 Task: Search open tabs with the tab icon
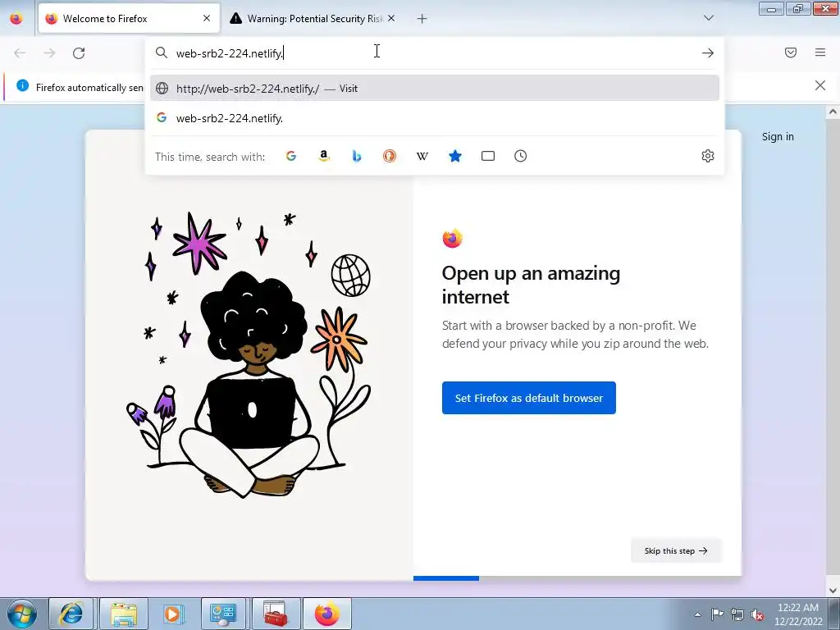[487, 156]
